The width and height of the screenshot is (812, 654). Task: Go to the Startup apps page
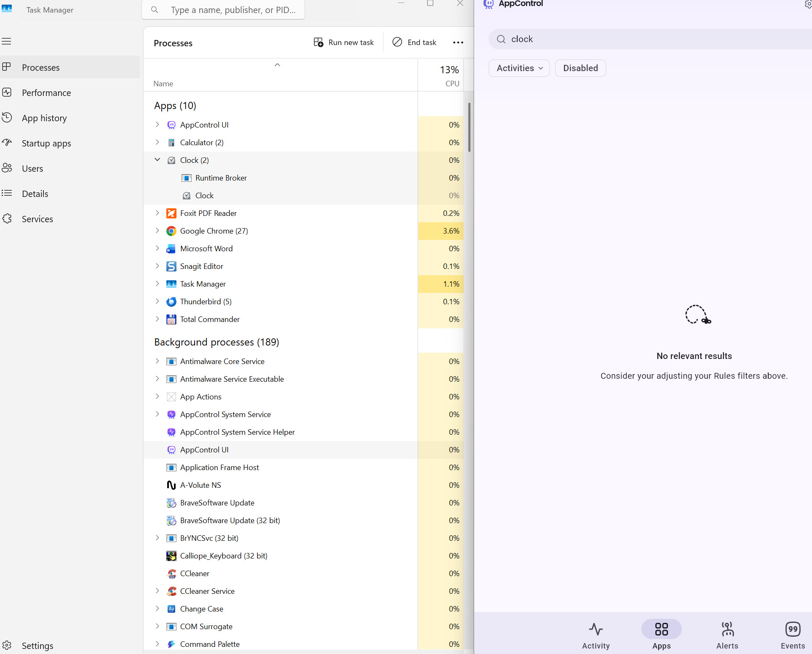[x=46, y=144]
